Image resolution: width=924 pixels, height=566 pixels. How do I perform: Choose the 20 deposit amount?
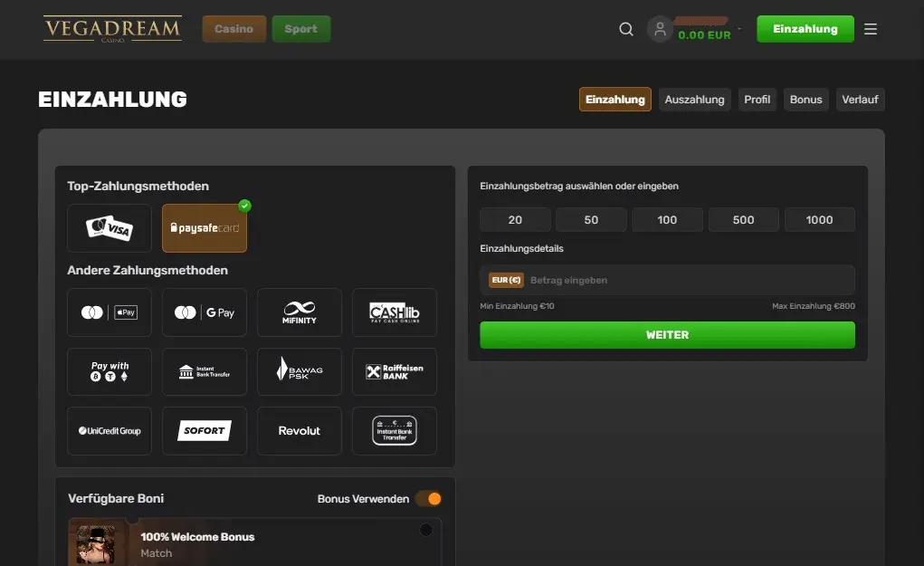point(515,219)
